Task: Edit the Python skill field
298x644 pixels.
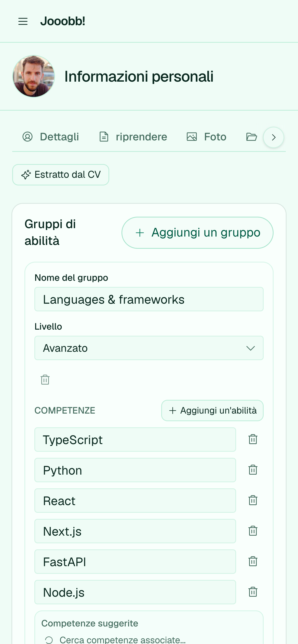Action: [x=135, y=470]
